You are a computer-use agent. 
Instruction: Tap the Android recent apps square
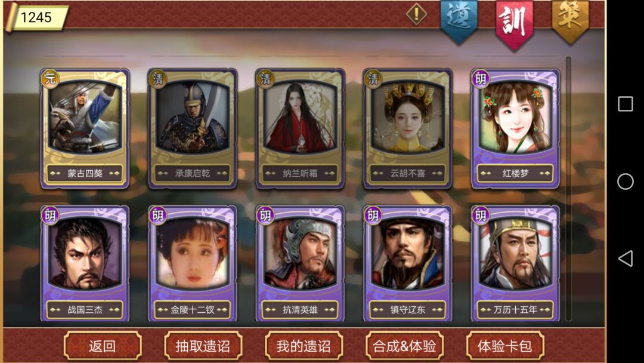[x=625, y=104]
